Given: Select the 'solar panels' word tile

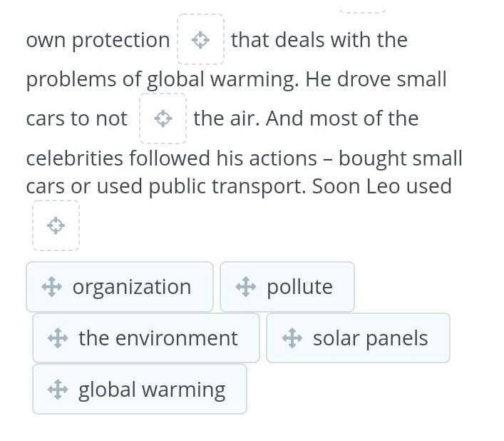Looking at the screenshot, I should 358,338.
